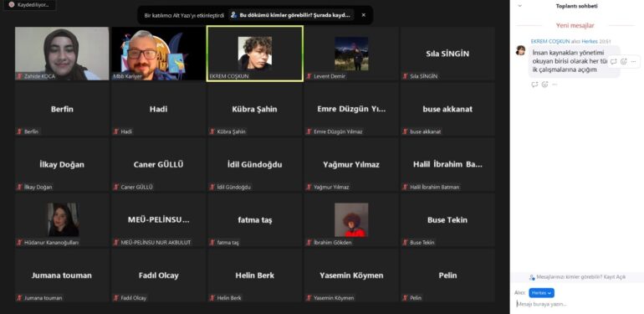The image size is (644, 314).
Task: Click the small 'Mbb Kariyer' name label
Action: pos(127,76)
